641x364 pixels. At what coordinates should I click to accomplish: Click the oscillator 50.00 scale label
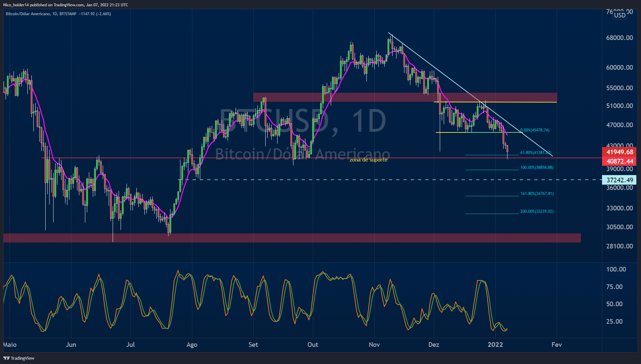614,304
